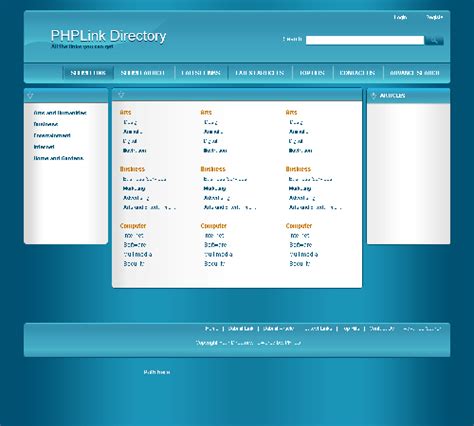Open the Computer heading in the right column
The width and height of the screenshot is (474, 426).
click(299, 226)
